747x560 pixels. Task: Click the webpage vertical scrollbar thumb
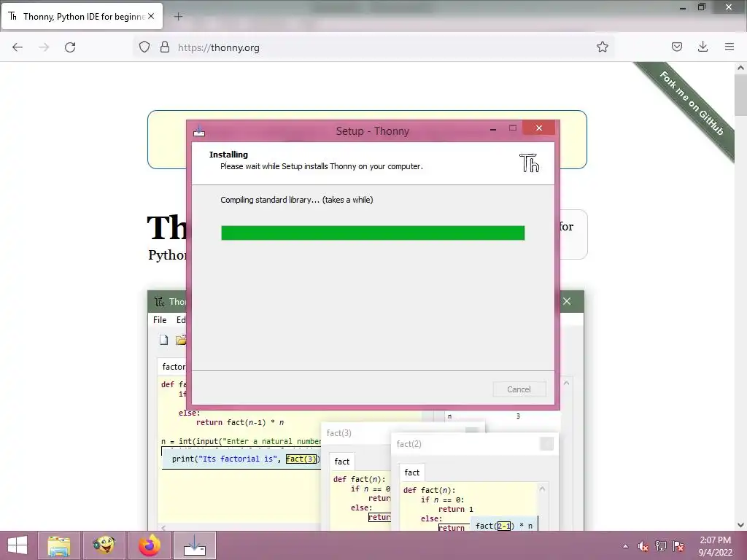(741, 96)
